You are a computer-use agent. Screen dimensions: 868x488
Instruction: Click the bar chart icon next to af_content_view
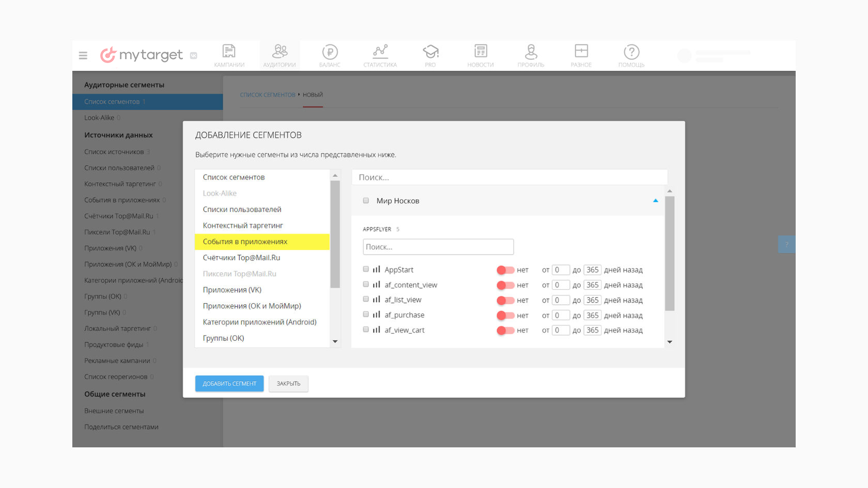[377, 284]
